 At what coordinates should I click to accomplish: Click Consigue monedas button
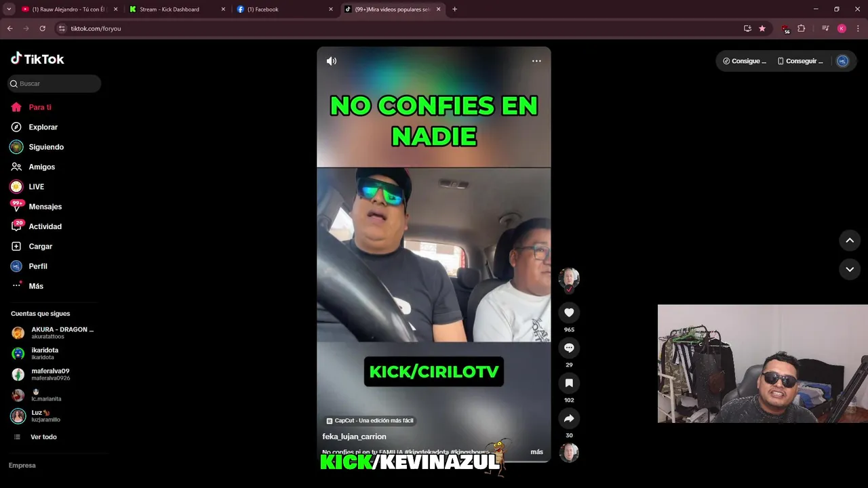click(745, 61)
